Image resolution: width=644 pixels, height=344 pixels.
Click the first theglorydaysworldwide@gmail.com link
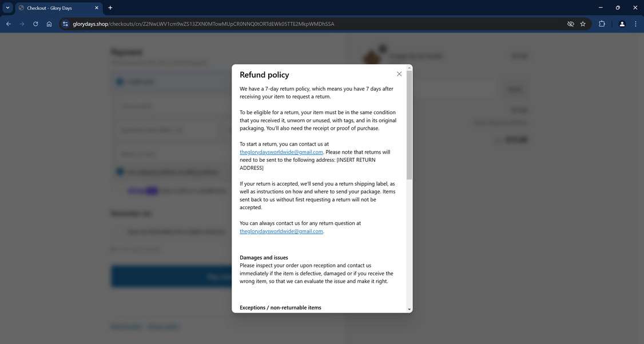[x=281, y=152]
